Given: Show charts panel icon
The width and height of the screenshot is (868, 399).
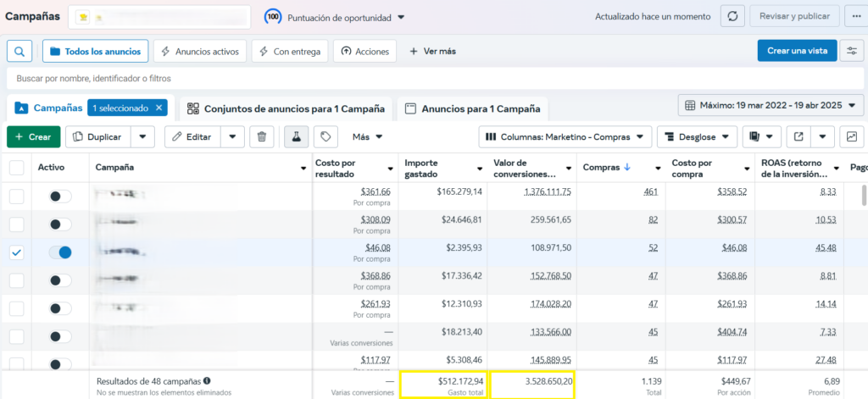Looking at the screenshot, I should coord(851,136).
